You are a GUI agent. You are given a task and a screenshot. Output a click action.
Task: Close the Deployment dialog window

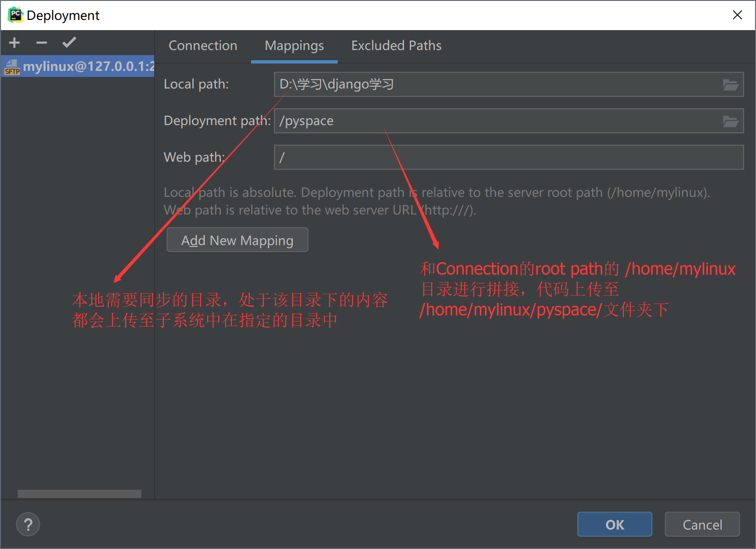click(737, 15)
